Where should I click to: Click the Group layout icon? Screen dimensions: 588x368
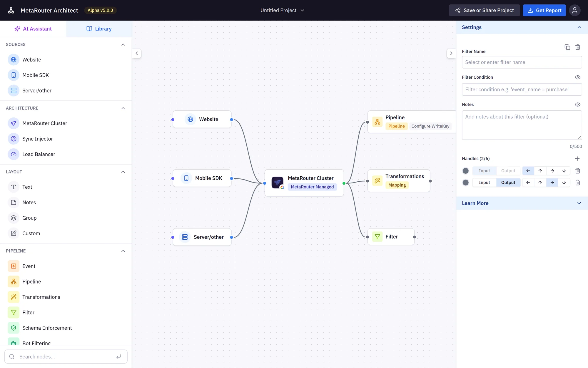[x=14, y=218]
